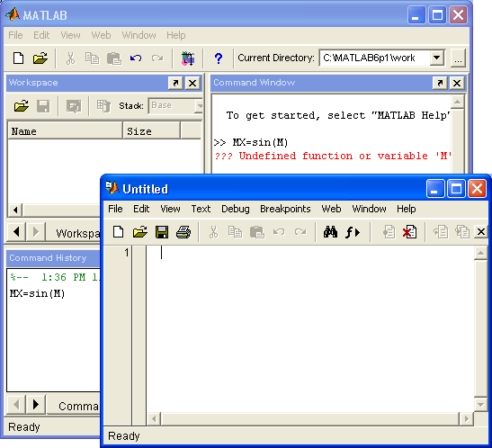
Task: Click the blue question mark Help icon
Action: 219,58
